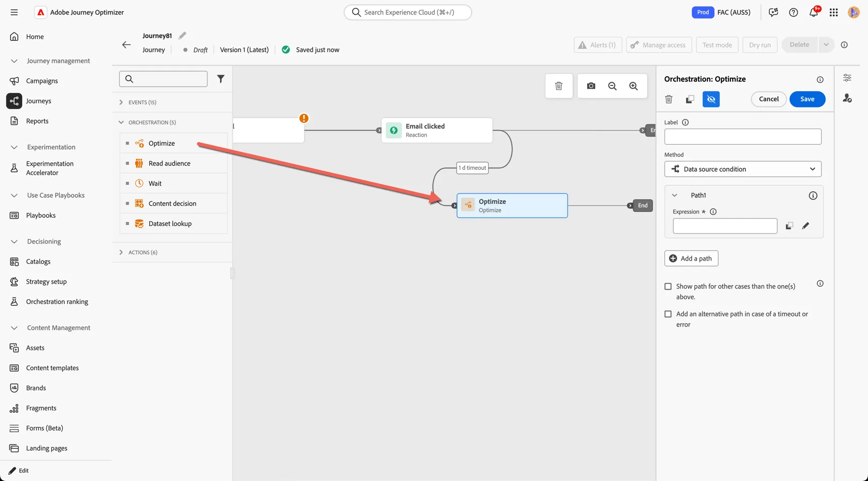868x481 pixels.
Task: Open Content templates in the sidebar
Action: 52,368
